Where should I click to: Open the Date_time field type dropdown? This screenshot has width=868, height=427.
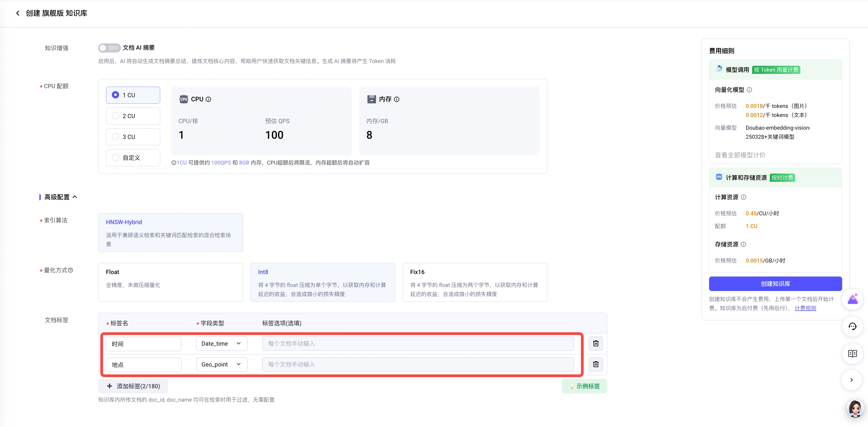pyautogui.click(x=222, y=344)
